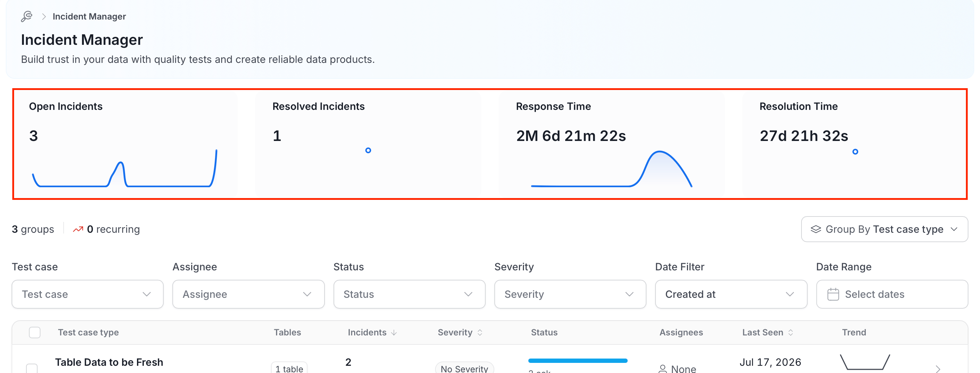Open the Test case filter dropdown

pos(87,294)
